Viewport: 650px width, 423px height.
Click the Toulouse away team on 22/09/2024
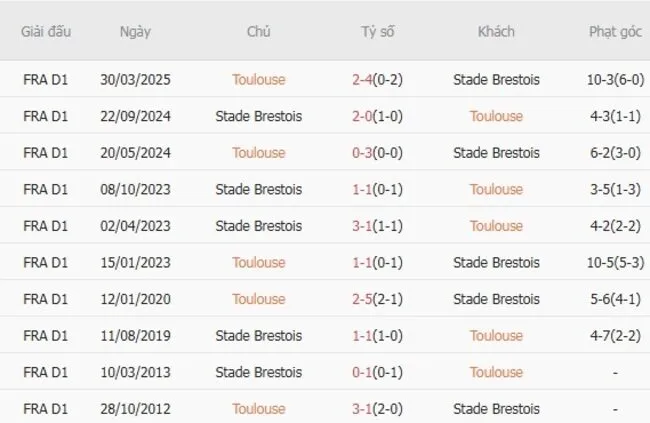click(x=496, y=116)
